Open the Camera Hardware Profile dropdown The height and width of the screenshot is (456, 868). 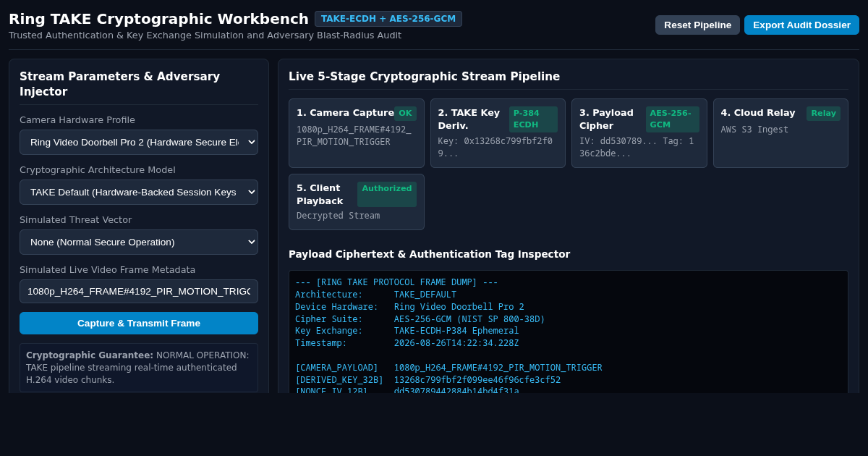coord(139,142)
